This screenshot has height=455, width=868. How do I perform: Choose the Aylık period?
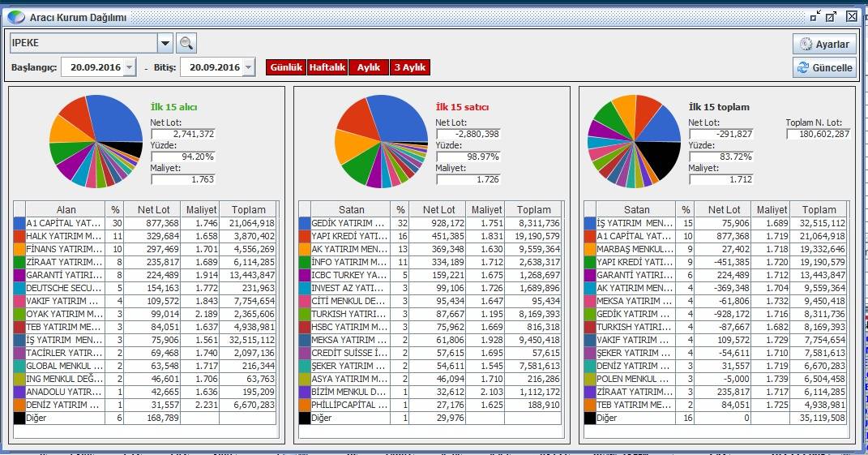369,67
